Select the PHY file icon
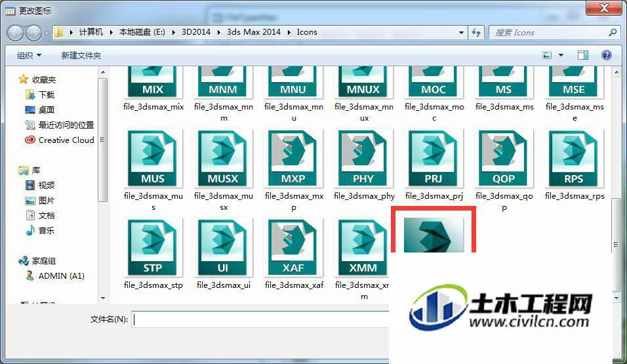The image size is (627, 364). [363, 157]
